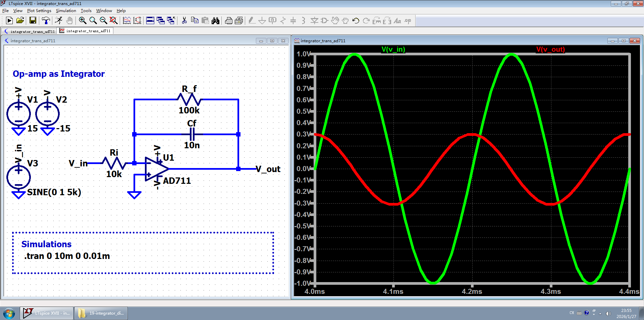Click the red V(v_out) trace label
The width and height of the screenshot is (644, 320).
click(550, 49)
